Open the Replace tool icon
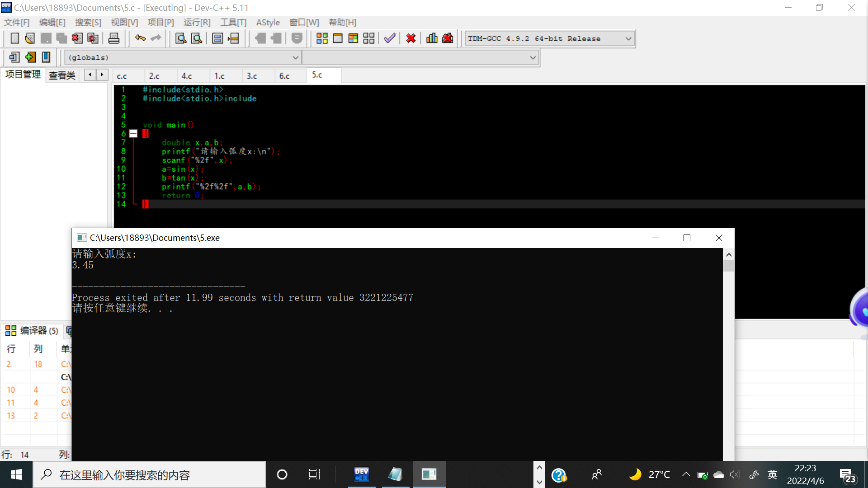The image size is (868, 488). (x=197, y=38)
